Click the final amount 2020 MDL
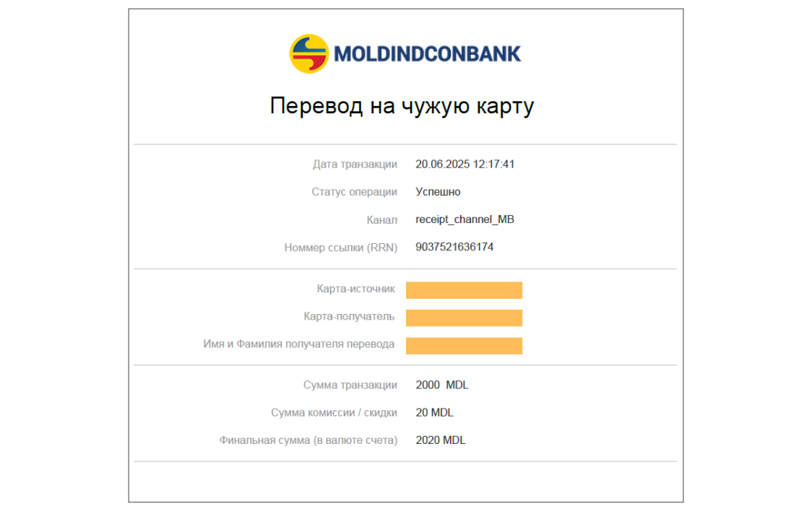 pos(441,440)
